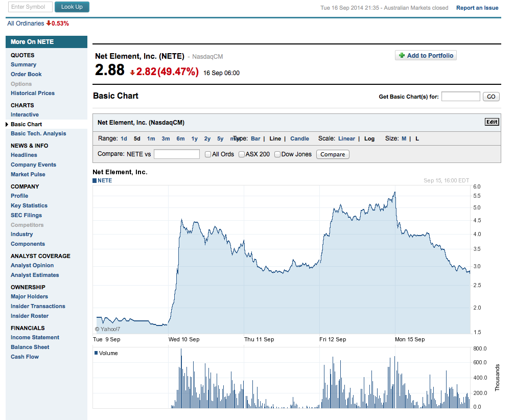Viewport: 514px width, 420px height.
Task: Click the All Ordinaries index link
Action: tap(26, 24)
